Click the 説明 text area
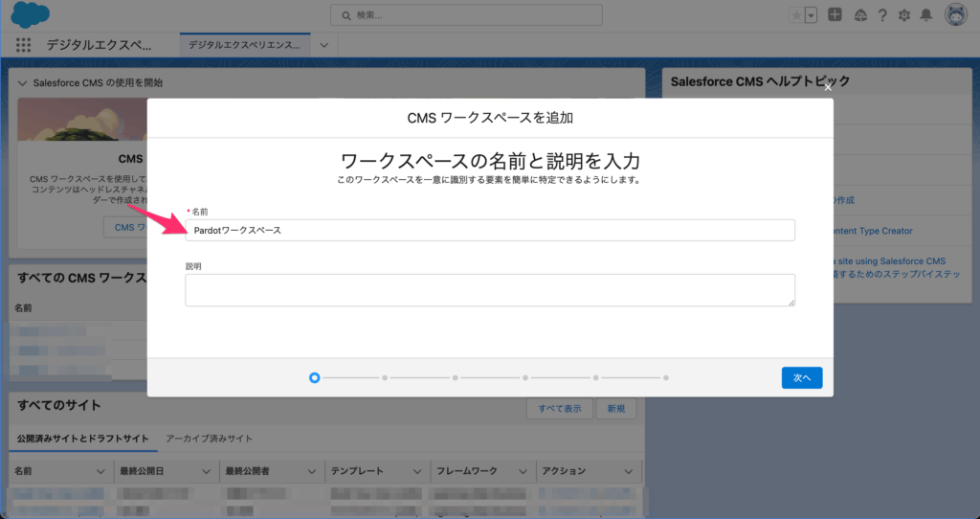Screen dimensions: 980x519 click(490, 290)
